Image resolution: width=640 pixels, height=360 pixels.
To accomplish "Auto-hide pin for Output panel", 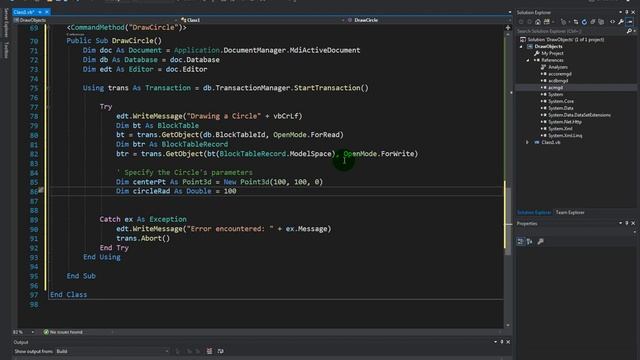I will [x=502, y=342].
